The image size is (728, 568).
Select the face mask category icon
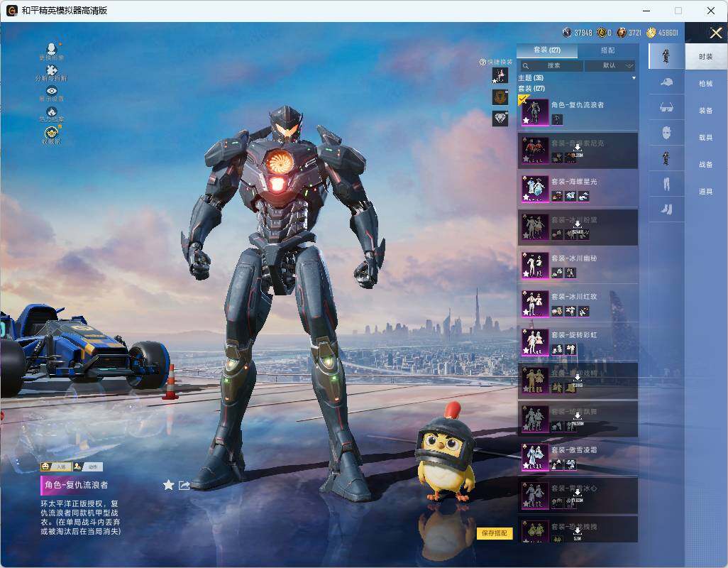[x=666, y=133]
